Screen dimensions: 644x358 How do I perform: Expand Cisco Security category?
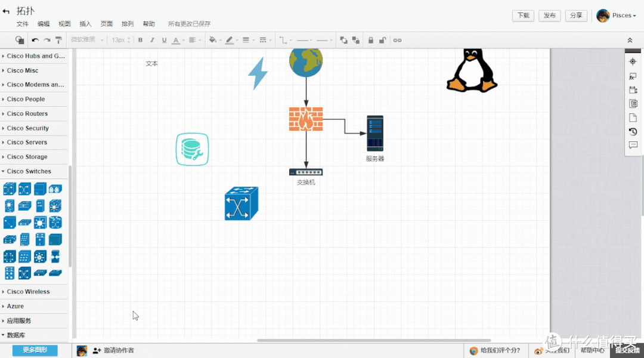[x=33, y=128]
